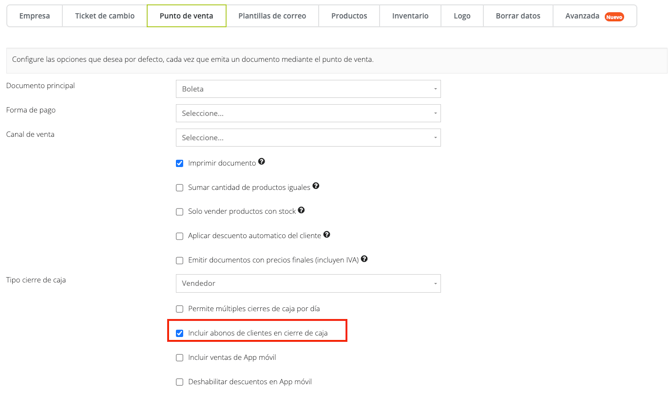The height and width of the screenshot is (393, 670).
Task: Open help icon for Solo vender productos con stock
Action: [301, 210]
